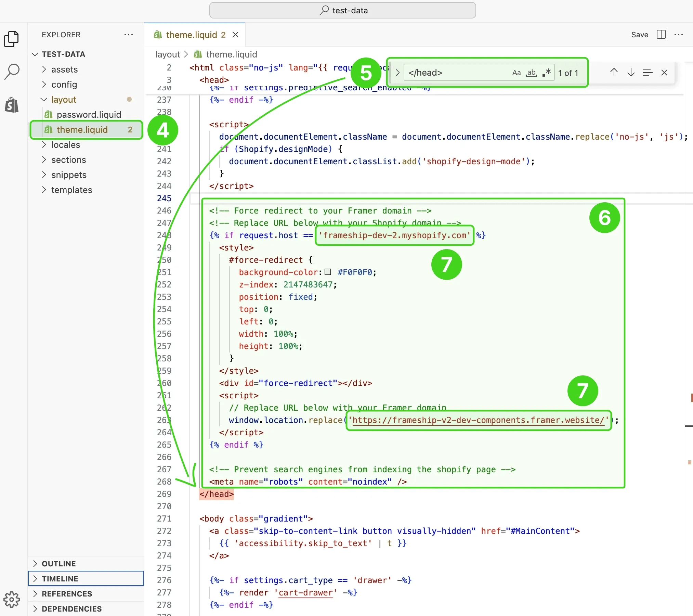Open the Search view in activity bar
This screenshot has height=616, width=693.
point(12,72)
